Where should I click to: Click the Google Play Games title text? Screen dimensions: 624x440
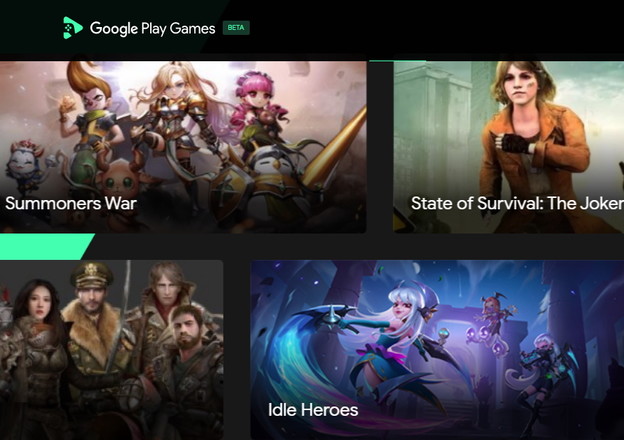pos(152,28)
